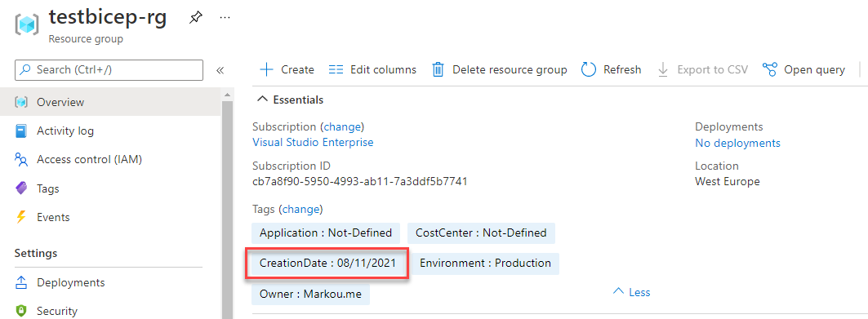Collapse tags with the Less chevron
This screenshot has height=319, width=868.
(x=632, y=292)
